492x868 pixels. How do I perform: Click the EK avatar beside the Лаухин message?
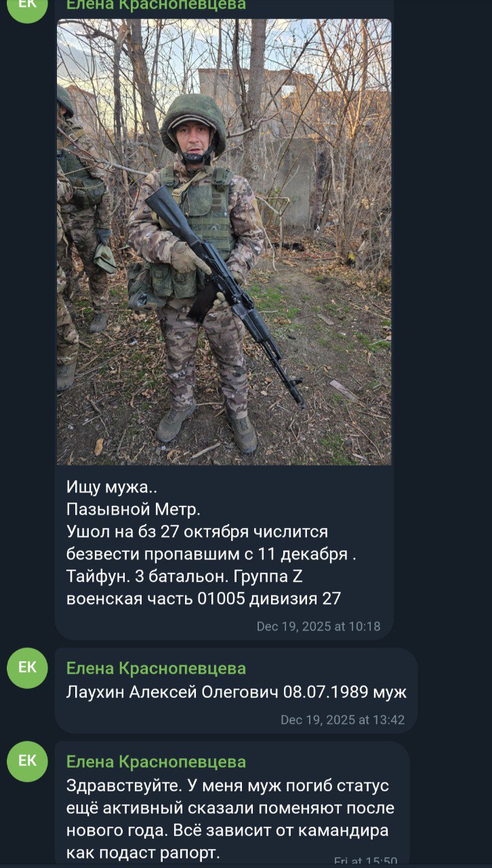(x=27, y=668)
